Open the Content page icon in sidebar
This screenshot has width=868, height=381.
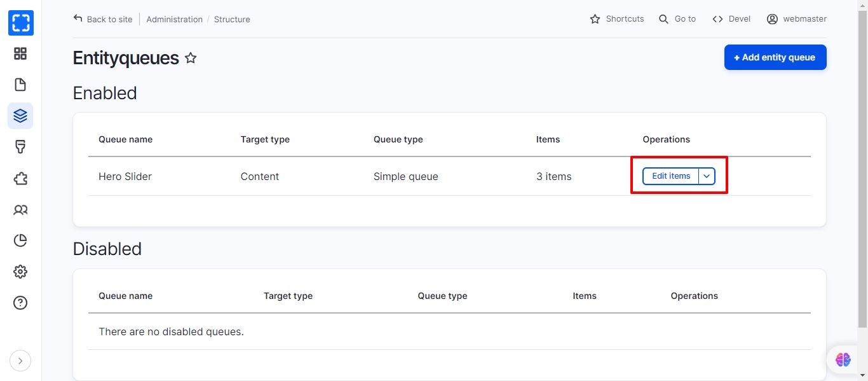coord(20,85)
